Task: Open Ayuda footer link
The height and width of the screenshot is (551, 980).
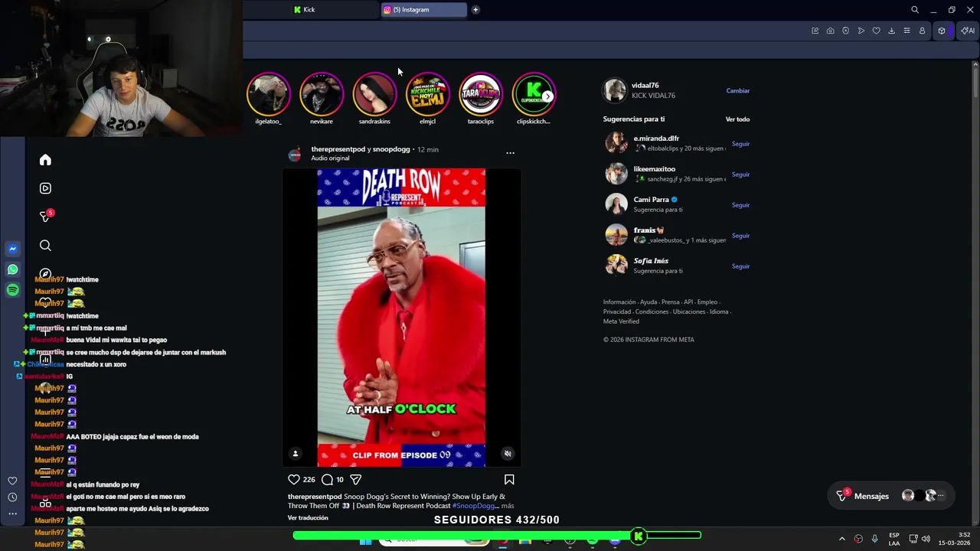Action: tap(648, 302)
